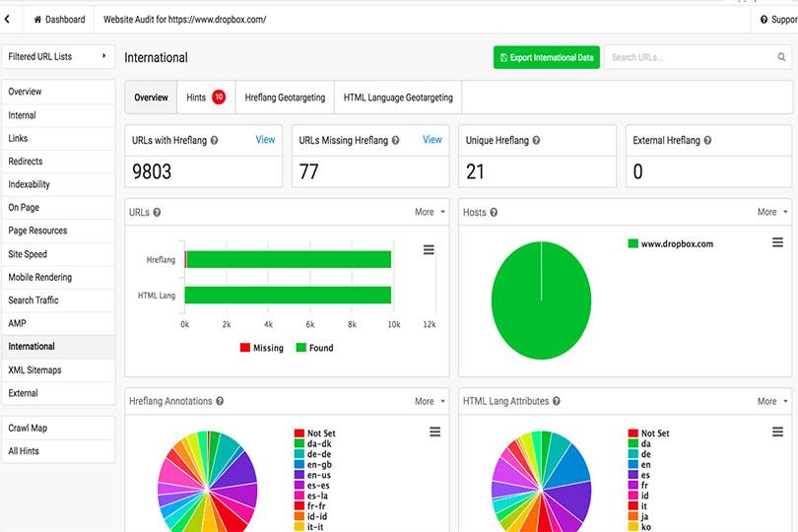
Task: Toggle fr-fr legend in Hreflang Annotations
Action: (x=310, y=506)
